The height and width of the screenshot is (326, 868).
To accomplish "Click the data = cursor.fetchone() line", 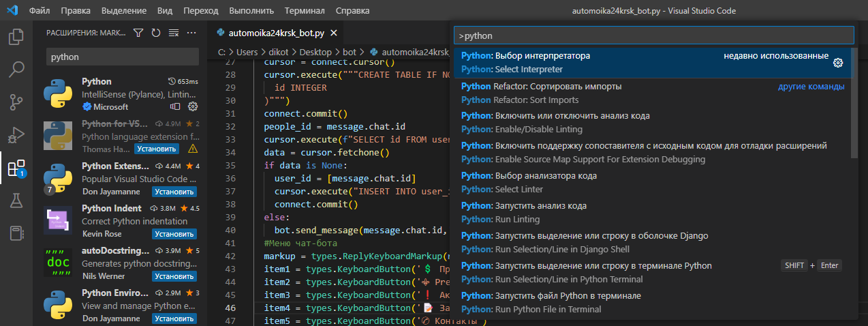I will tap(326, 153).
